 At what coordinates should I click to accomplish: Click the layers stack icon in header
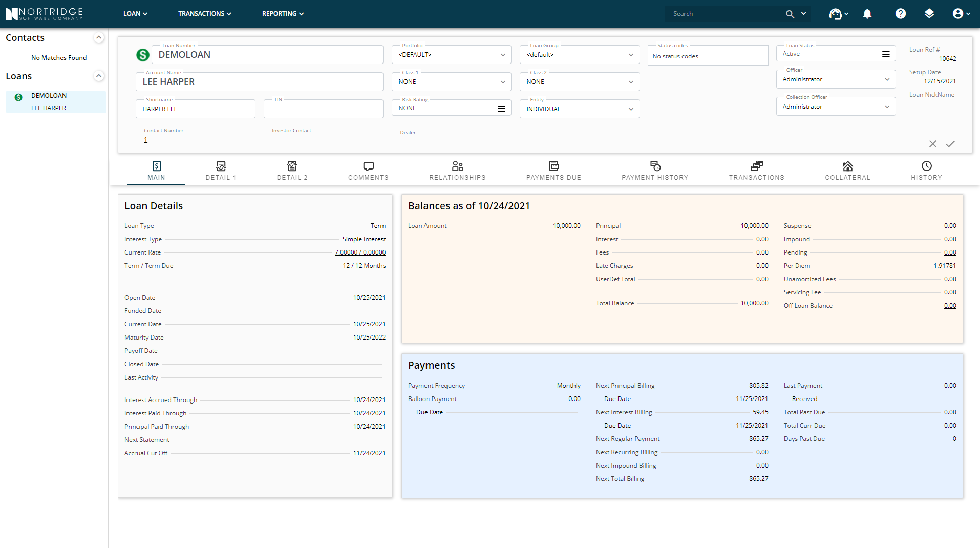pyautogui.click(x=929, y=14)
